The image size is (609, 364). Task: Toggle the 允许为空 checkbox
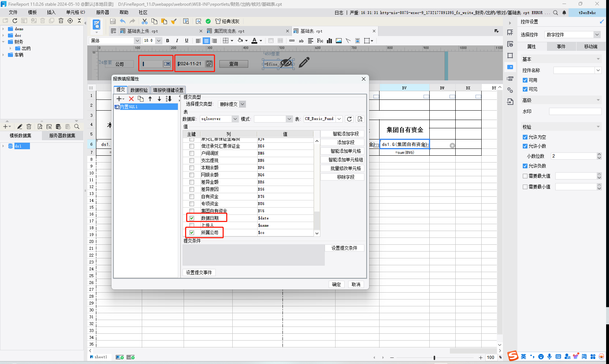(525, 137)
